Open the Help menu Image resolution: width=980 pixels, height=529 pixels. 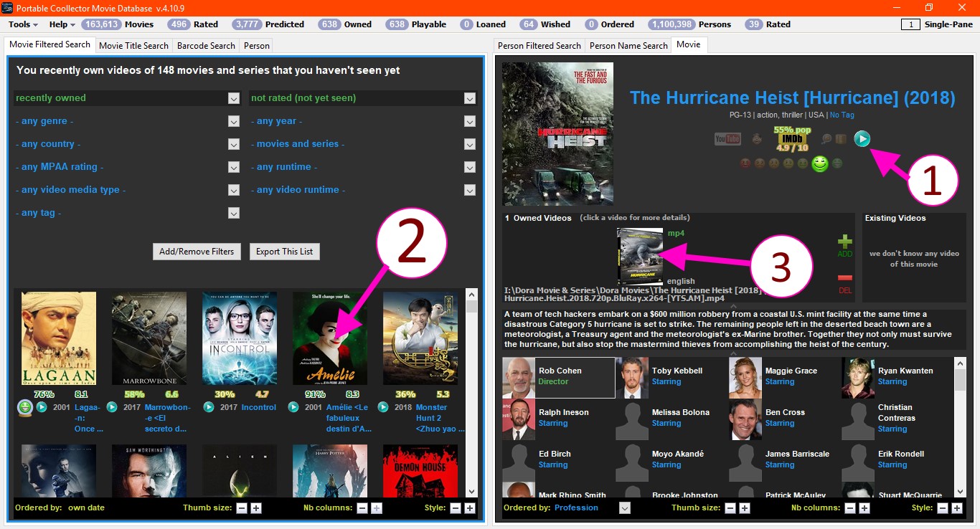[x=62, y=24]
